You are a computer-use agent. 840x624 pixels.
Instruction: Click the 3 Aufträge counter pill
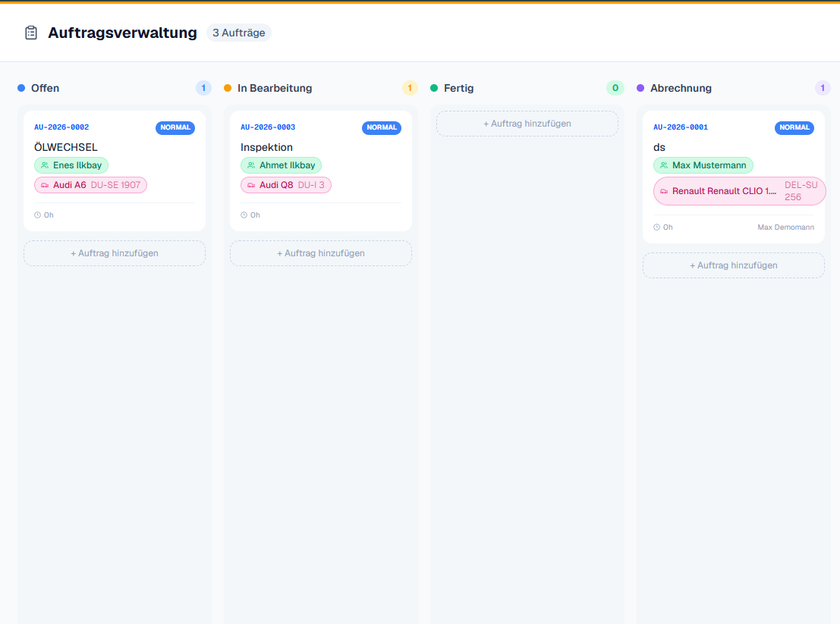click(x=239, y=33)
